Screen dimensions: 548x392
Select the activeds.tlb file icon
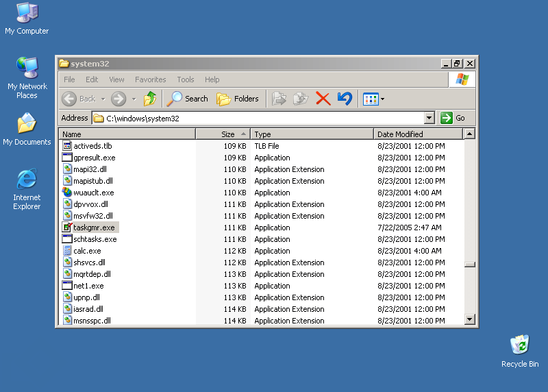pos(67,145)
